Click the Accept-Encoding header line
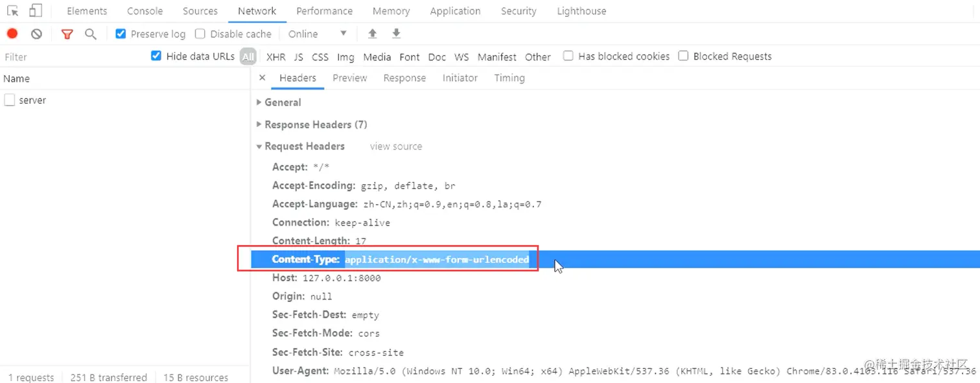Viewport: 980px width, 383px height. click(x=364, y=185)
